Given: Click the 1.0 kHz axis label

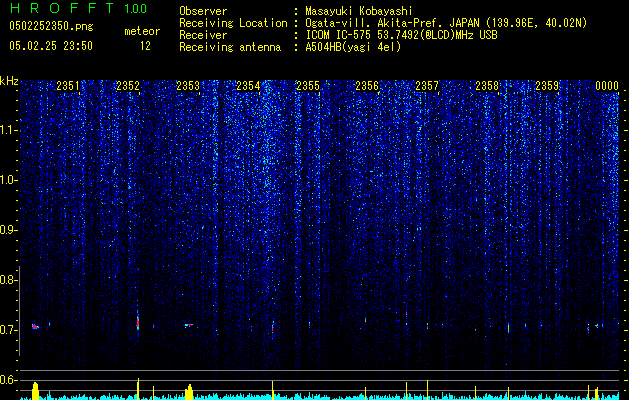Looking at the screenshot, I should [8, 180].
